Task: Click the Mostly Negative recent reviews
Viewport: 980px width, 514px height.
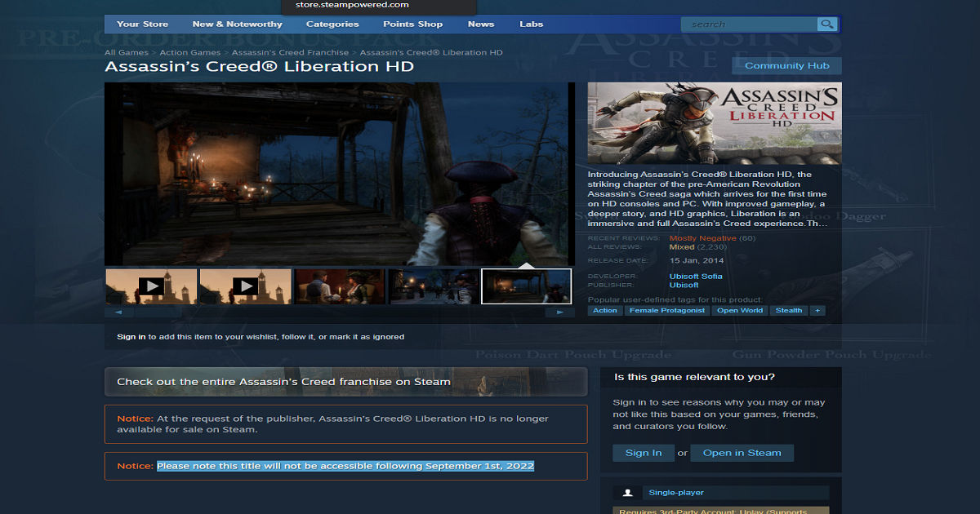Action: [702, 238]
